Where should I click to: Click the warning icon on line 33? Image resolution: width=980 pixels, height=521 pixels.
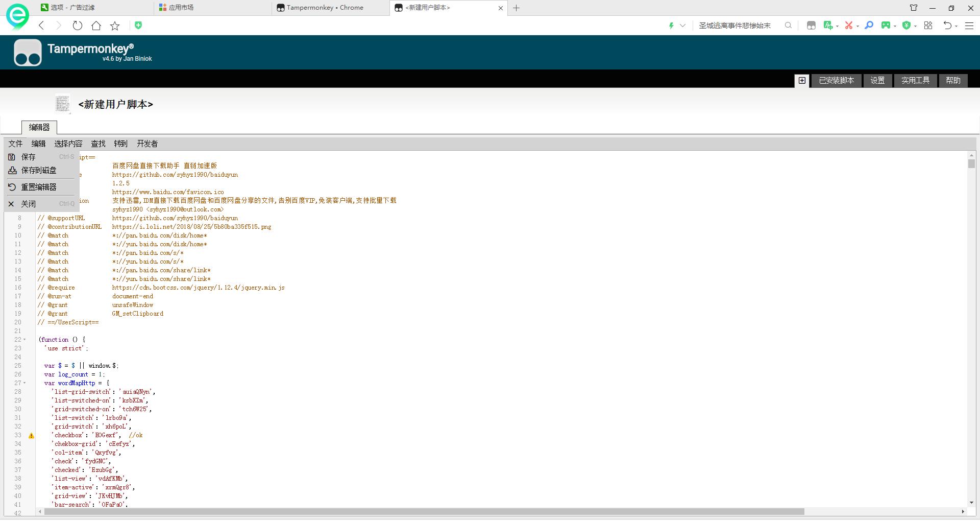tap(31, 436)
